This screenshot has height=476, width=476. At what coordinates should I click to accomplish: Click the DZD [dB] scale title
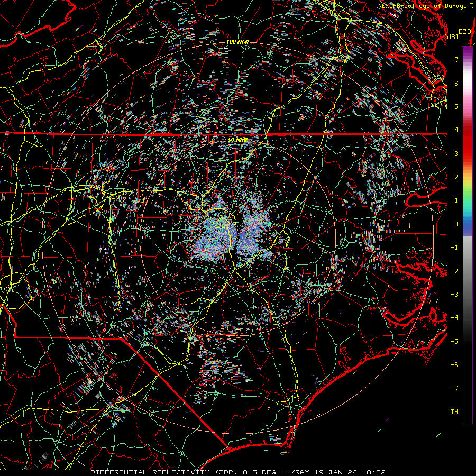pos(458,34)
